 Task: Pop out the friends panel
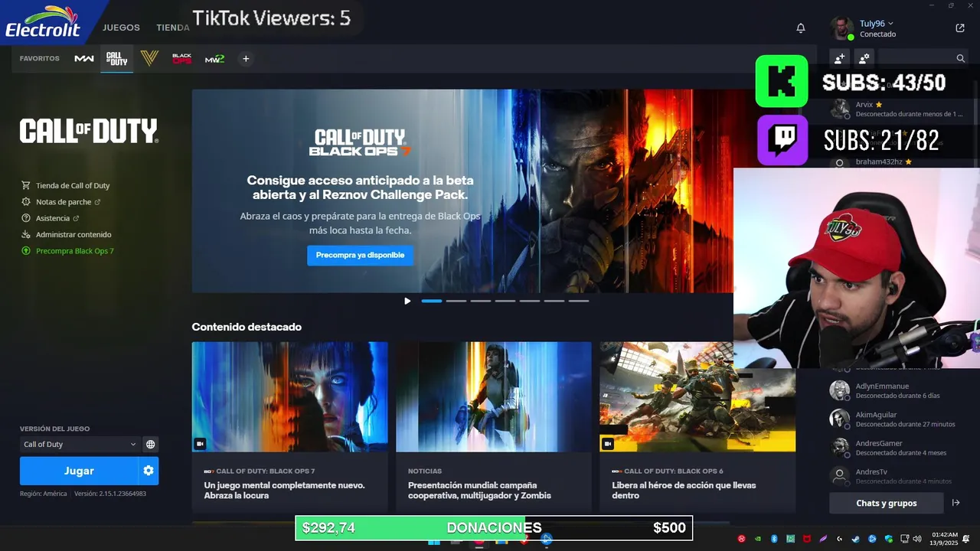tap(960, 28)
